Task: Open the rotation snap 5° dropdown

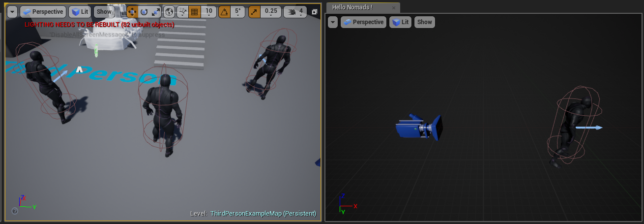Action: [238, 11]
